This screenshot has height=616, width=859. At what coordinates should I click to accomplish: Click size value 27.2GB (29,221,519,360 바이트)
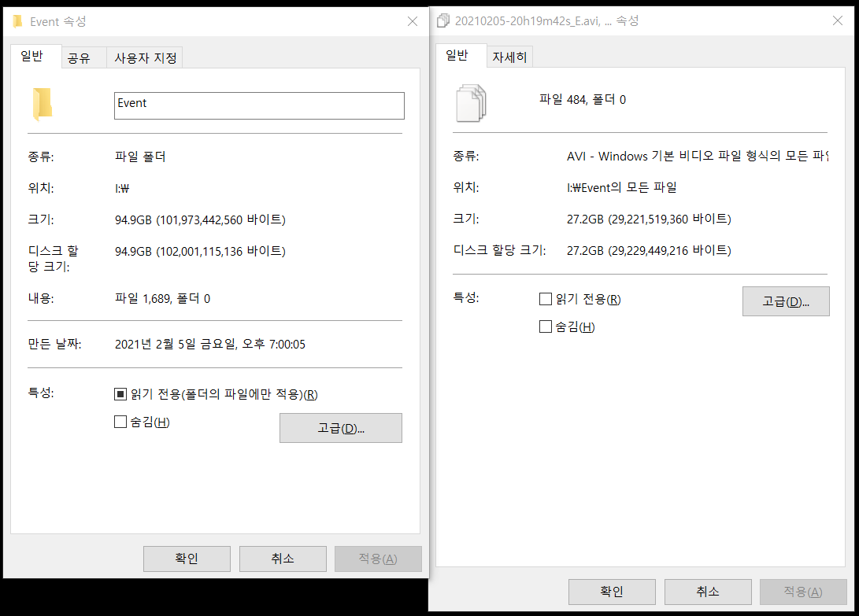pos(649,219)
